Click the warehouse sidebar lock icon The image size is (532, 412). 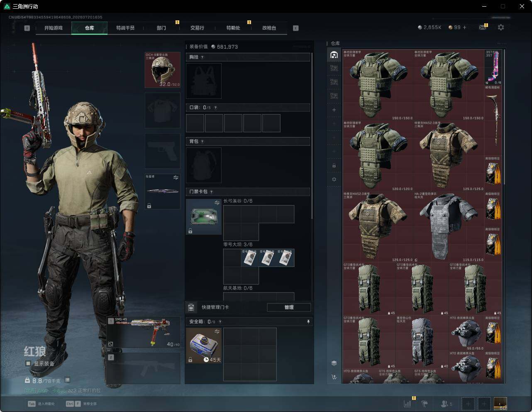[334, 165]
